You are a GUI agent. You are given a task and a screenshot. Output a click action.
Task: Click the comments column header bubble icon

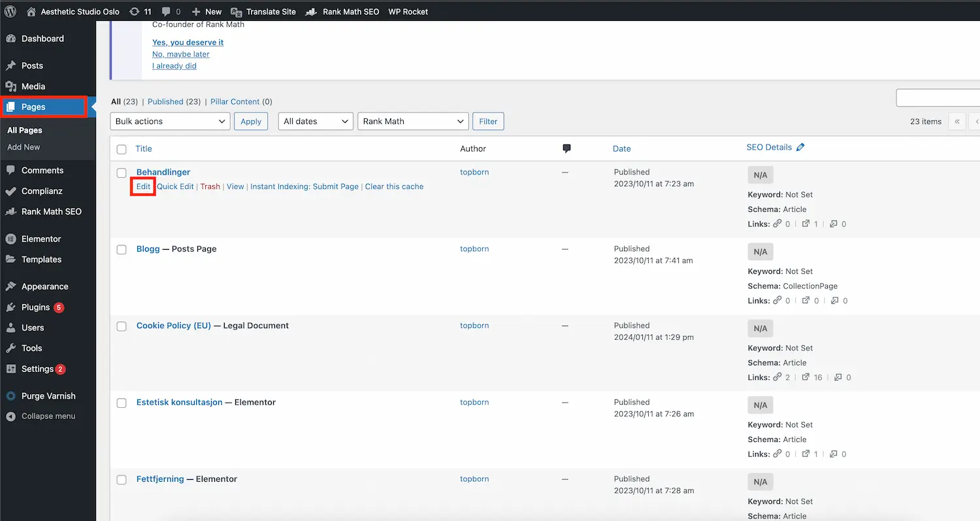pyautogui.click(x=566, y=148)
